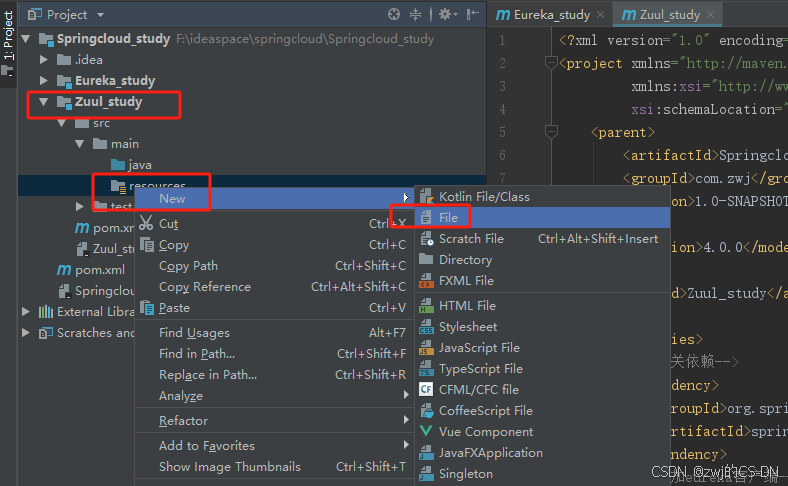The image size is (788, 486).
Task: Click the 1: Project side tool tab
Action: pyautogui.click(x=8, y=43)
